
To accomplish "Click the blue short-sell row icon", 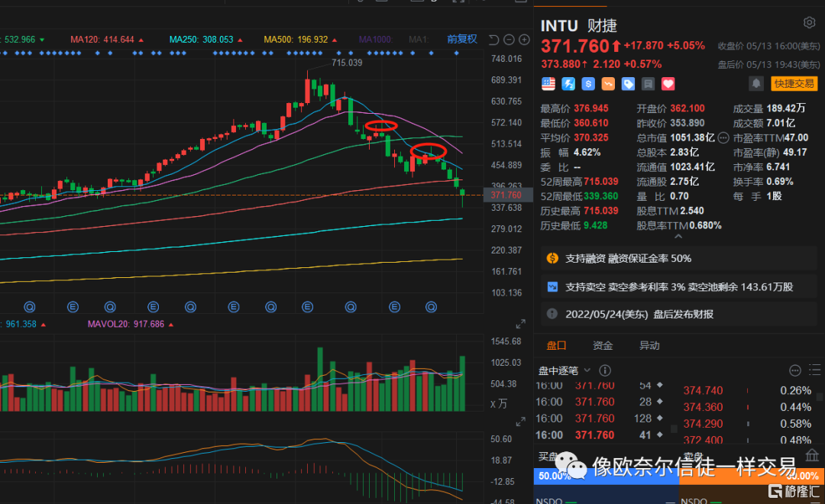I will tap(552, 286).
